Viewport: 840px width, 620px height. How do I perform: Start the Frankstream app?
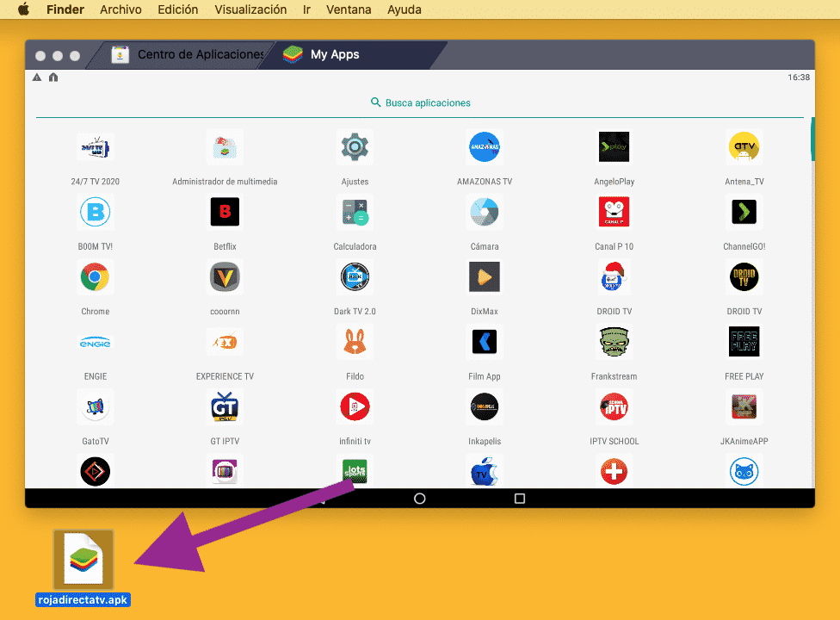pos(614,342)
